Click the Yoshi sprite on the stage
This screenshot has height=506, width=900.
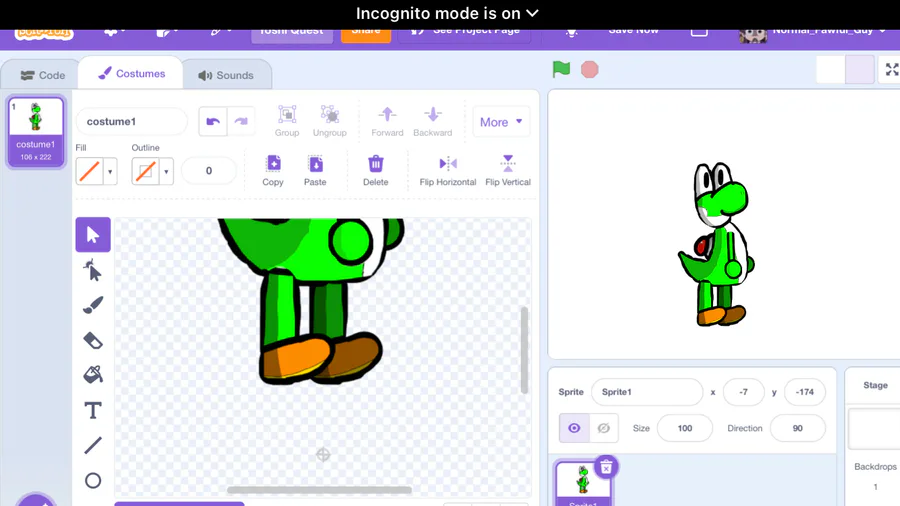pyautogui.click(x=716, y=244)
